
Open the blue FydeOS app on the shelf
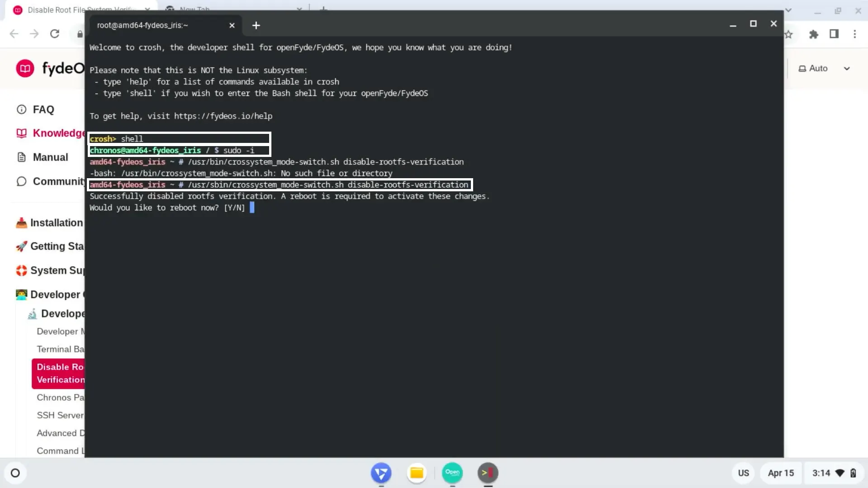tap(381, 473)
